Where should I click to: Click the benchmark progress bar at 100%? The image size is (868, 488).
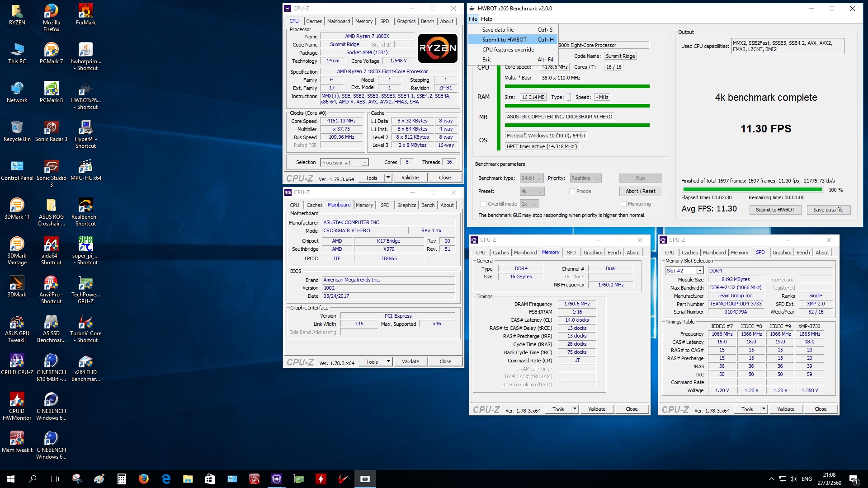point(753,190)
